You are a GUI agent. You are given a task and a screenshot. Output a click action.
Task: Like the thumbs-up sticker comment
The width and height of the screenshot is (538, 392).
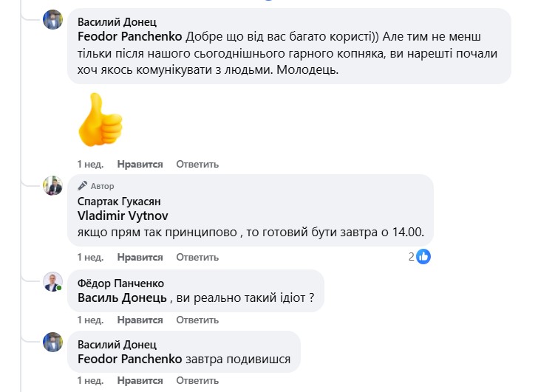click(x=140, y=164)
